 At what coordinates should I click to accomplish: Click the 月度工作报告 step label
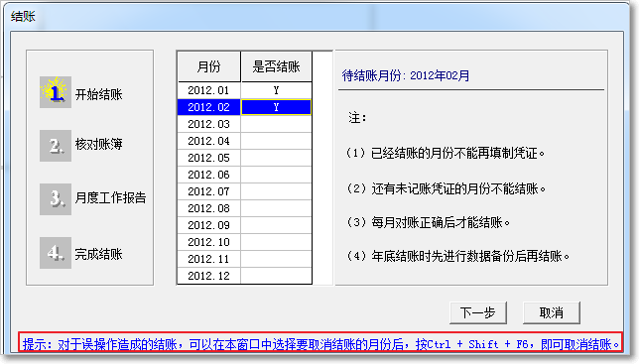pyautogui.click(x=110, y=197)
